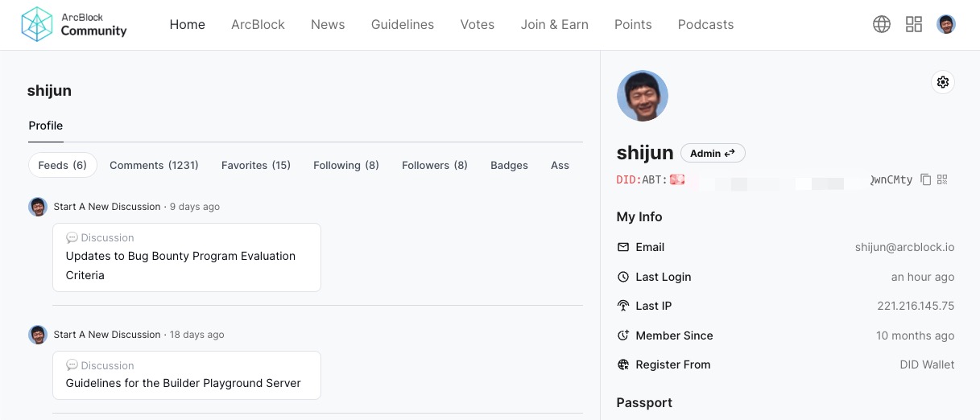Image resolution: width=980 pixels, height=420 pixels.
Task: Show Favorites (15) list
Action: pos(256,165)
